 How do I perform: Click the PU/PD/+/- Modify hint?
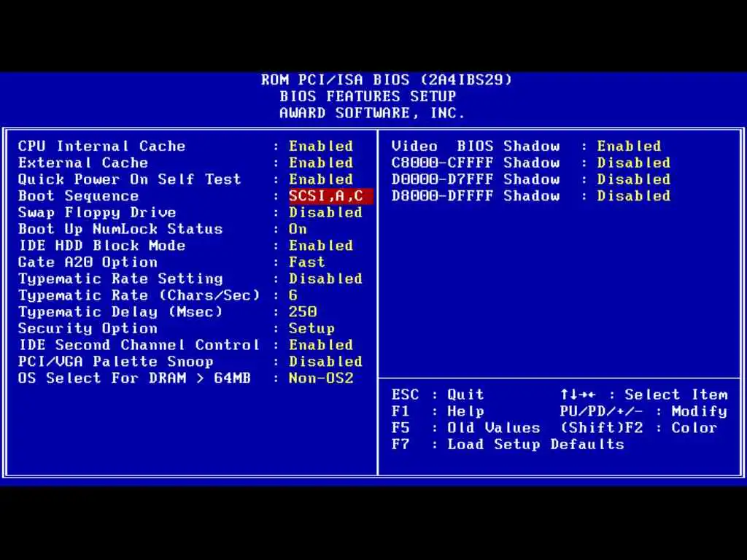pos(643,411)
